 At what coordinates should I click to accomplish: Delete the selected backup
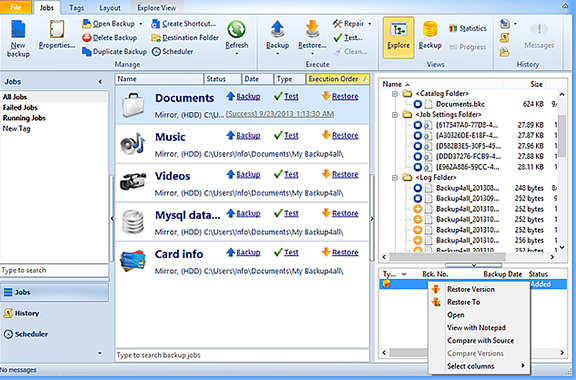click(x=109, y=38)
